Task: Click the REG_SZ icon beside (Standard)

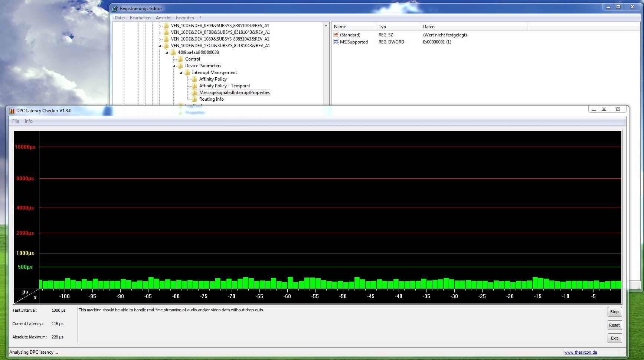Action: [336, 35]
